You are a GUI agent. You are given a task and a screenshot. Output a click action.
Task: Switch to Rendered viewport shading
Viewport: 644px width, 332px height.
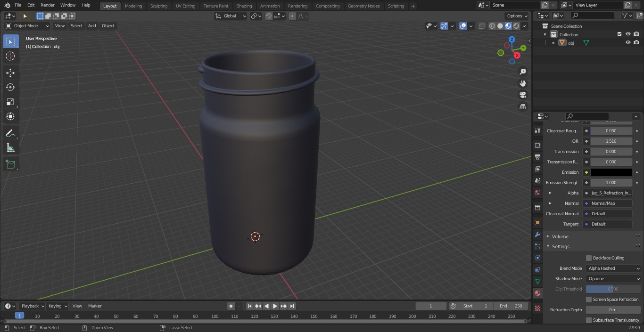tap(516, 26)
